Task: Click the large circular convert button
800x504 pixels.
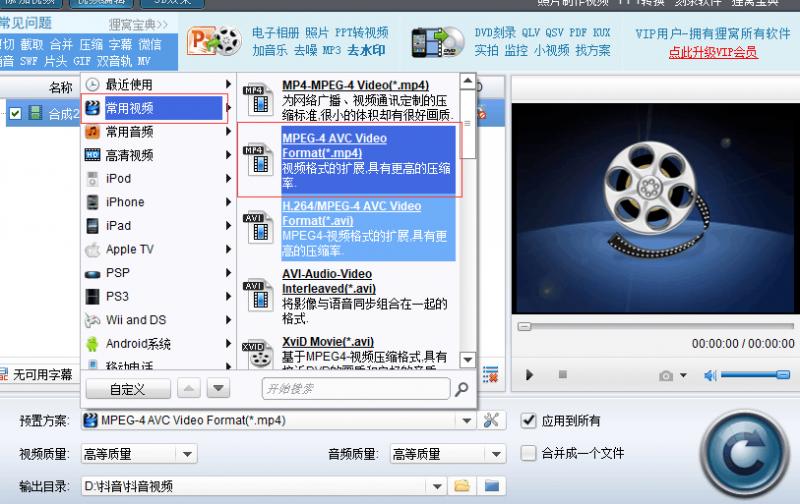Action: pos(744,453)
